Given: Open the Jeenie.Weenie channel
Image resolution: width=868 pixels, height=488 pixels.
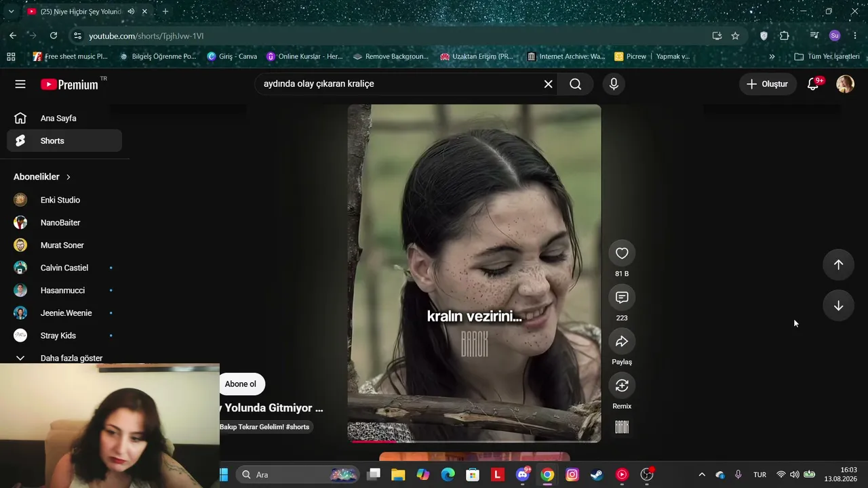Looking at the screenshot, I should point(64,313).
